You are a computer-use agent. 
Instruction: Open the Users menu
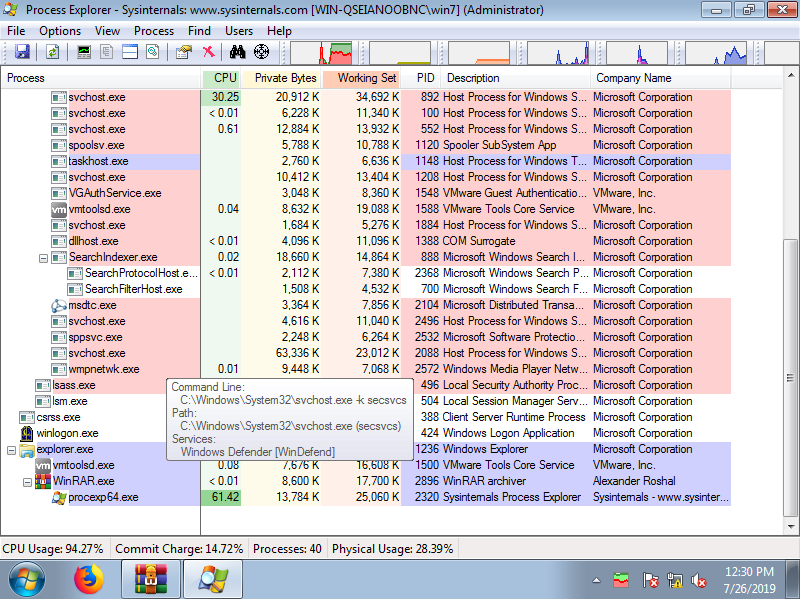point(239,31)
